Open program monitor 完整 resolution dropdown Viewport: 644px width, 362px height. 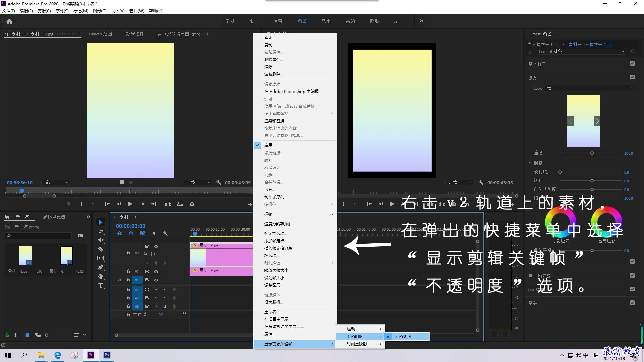pos(461,183)
